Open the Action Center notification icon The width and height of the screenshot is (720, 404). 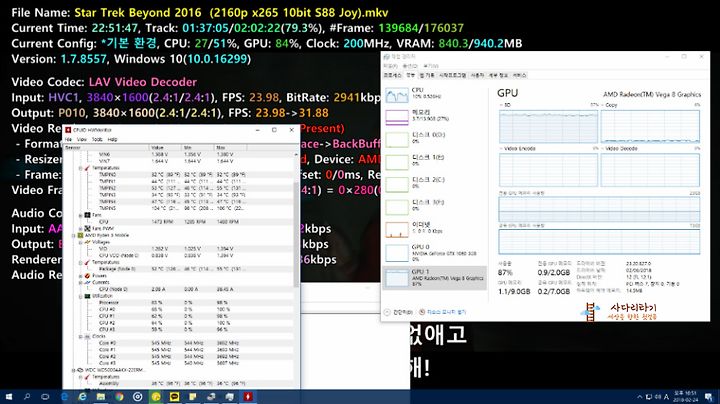[x=709, y=397]
